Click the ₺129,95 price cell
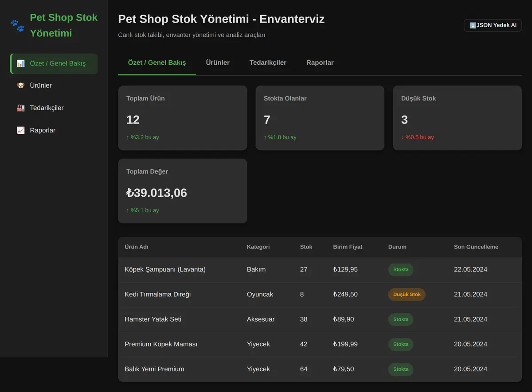The width and height of the screenshot is (532, 392). [345, 269]
